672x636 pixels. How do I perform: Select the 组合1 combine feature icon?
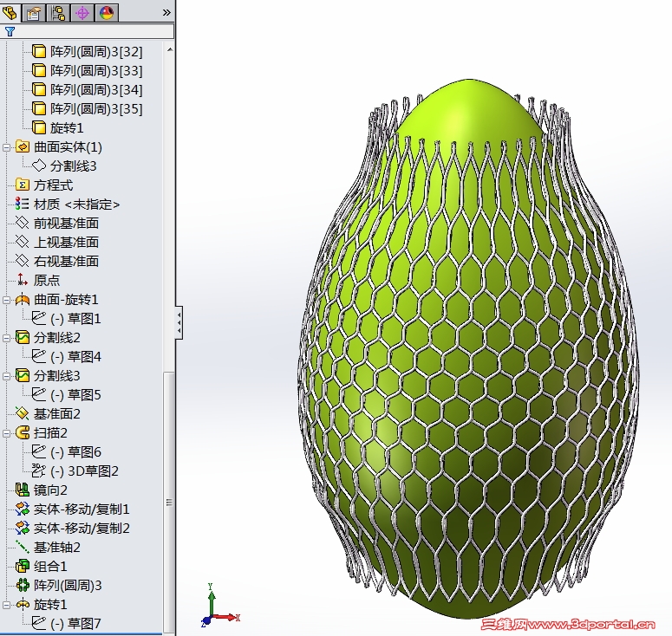[x=23, y=566]
